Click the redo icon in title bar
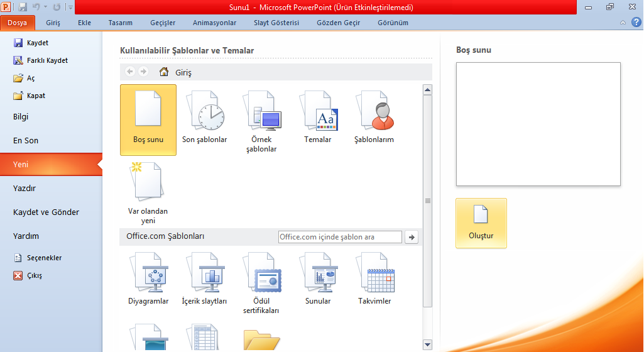The image size is (644, 352). tap(57, 7)
